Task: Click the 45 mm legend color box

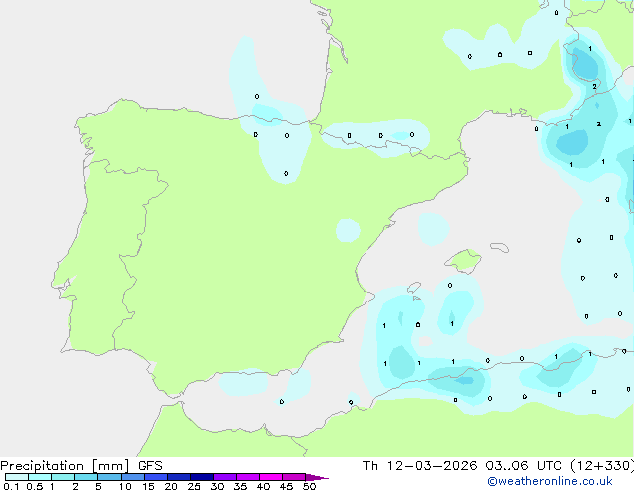Action: tap(294, 477)
